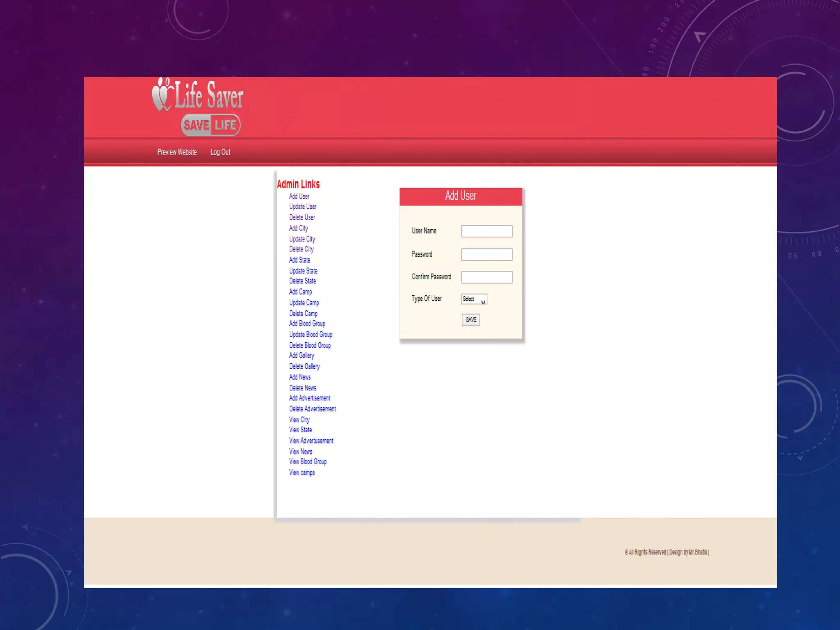Select Log Out in navigation bar

click(x=220, y=152)
